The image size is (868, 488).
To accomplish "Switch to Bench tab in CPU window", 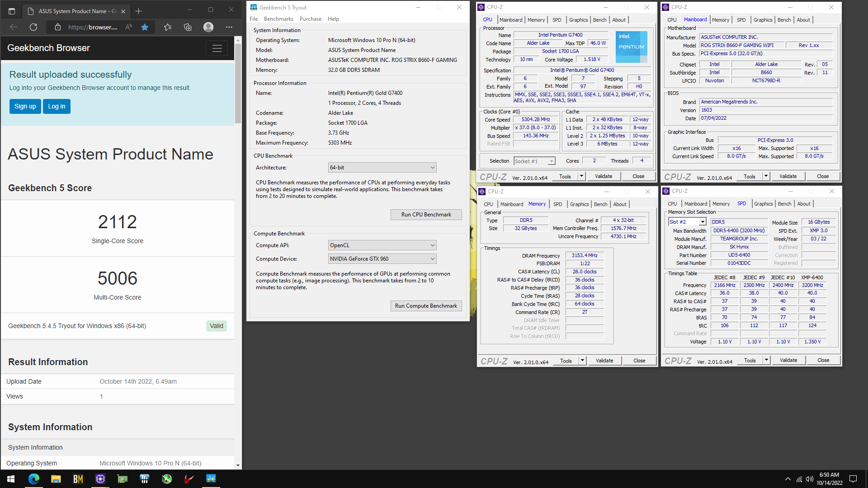I will coord(600,20).
